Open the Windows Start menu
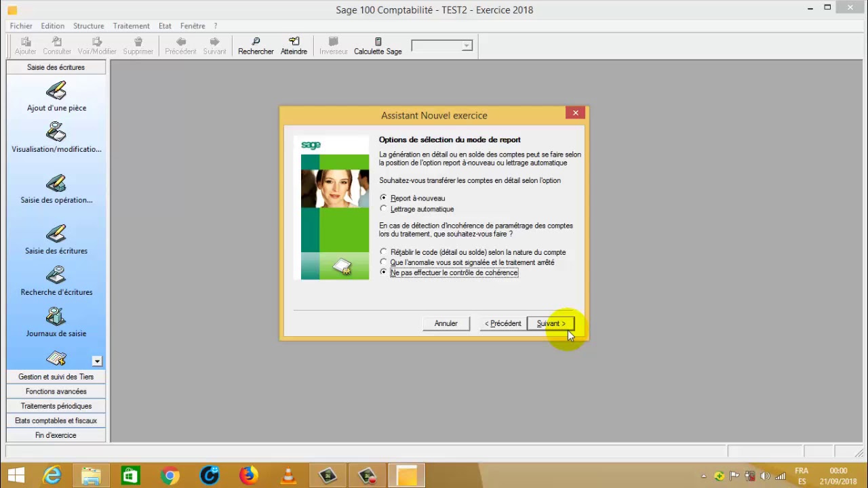 click(16, 475)
